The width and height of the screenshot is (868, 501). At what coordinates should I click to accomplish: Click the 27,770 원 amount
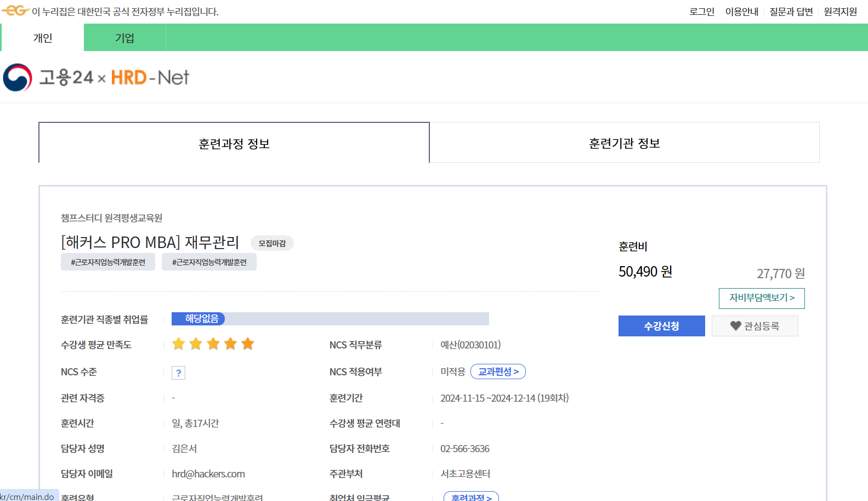click(781, 273)
